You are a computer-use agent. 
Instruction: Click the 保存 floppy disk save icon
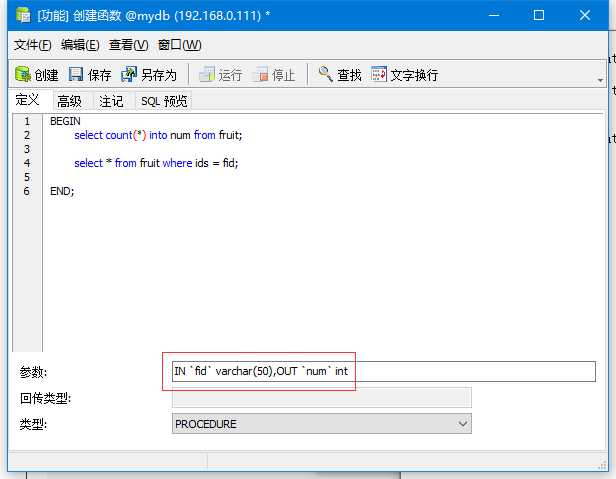[76, 74]
